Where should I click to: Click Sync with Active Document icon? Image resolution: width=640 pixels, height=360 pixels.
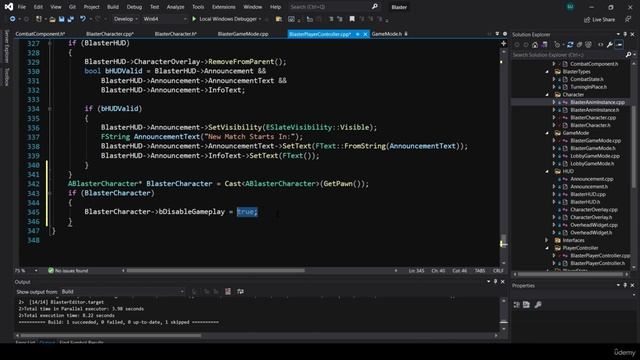[x=570, y=45]
